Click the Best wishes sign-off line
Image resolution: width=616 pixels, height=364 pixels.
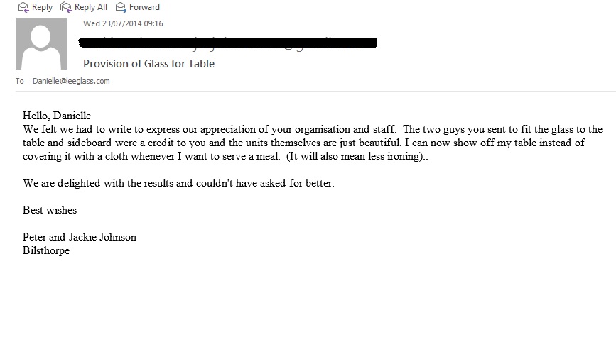coord(50,210)
